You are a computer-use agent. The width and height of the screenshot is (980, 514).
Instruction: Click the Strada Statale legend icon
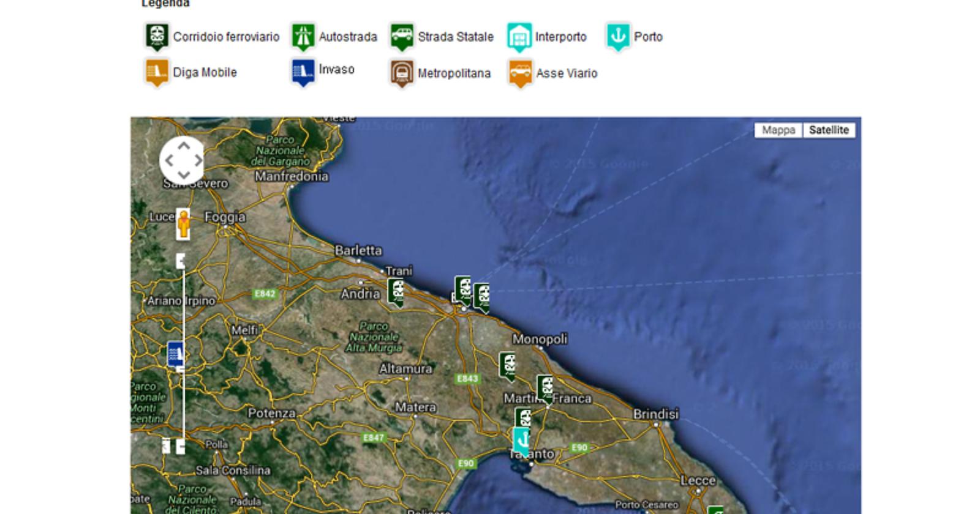pyautogui.click(x=402, y=37)
